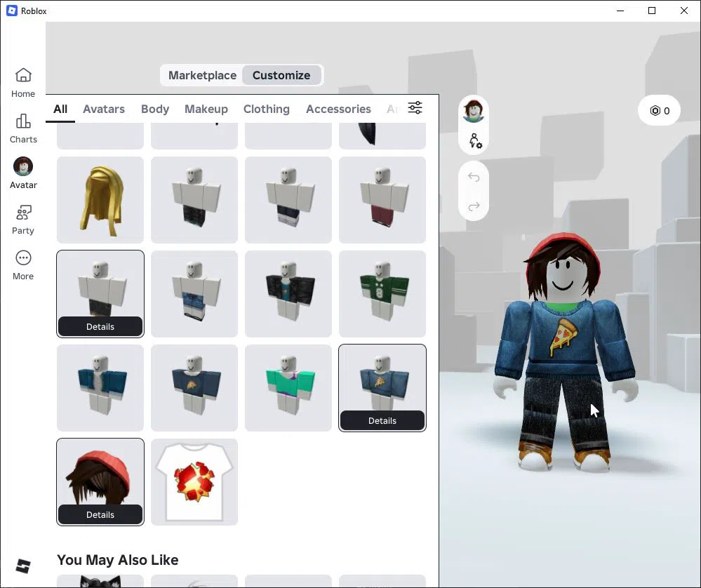Open the More options menu
The width and height of the screenshot is (701, 588).
[23, 265]
